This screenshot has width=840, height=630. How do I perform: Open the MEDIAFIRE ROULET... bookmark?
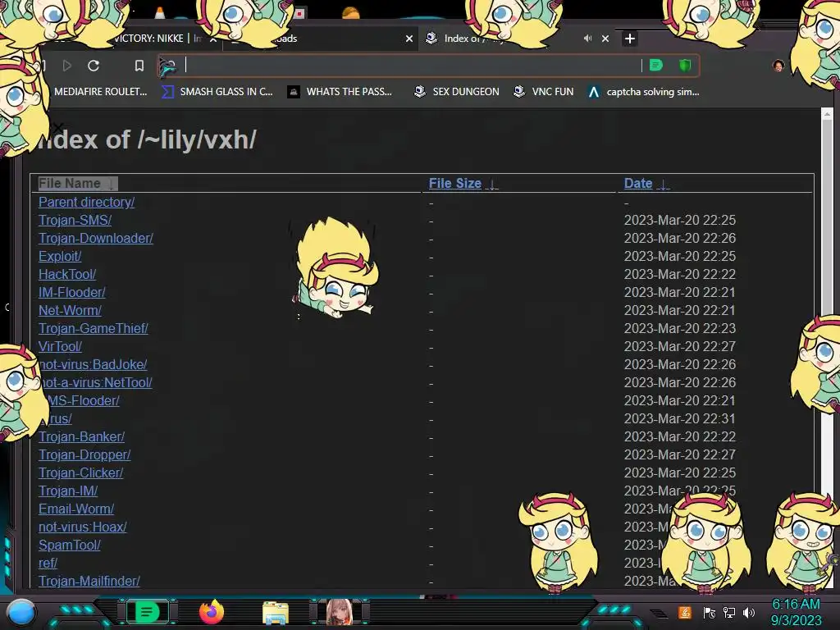point(99,92)
